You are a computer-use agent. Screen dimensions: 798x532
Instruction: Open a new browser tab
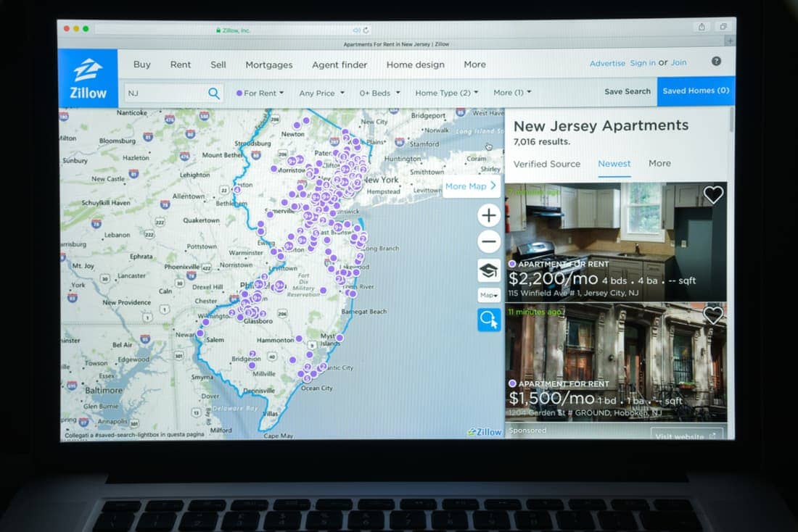[731, 41]
